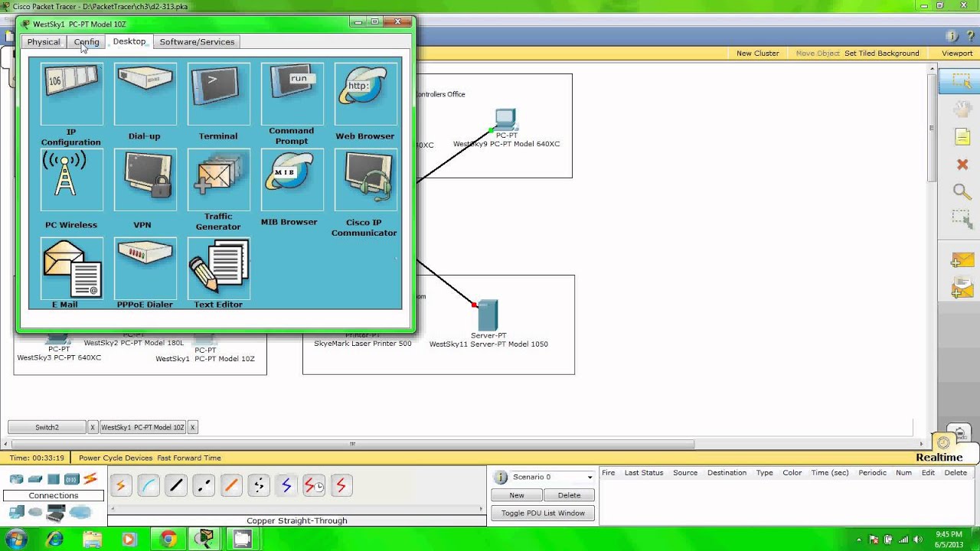Screen dimensions: 980x551
Task: Open the Software/Services tab
Action: pyautogui.click(x=197, y=42)
